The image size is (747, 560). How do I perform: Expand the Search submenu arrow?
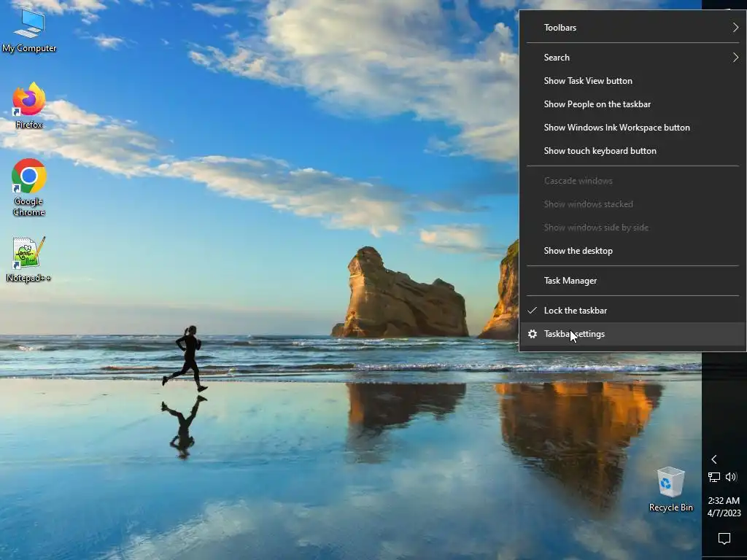click(x=735, y=57)
